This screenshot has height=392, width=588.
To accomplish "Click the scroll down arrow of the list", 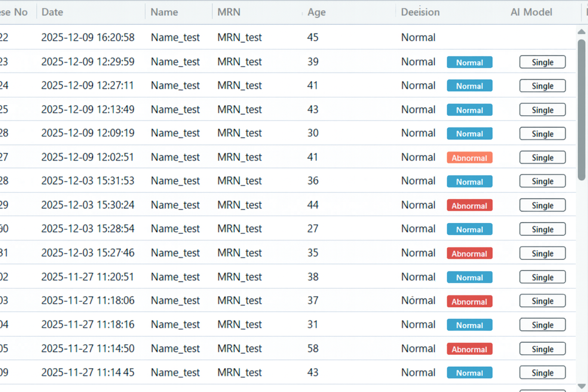I will click(x=581, y=386).
